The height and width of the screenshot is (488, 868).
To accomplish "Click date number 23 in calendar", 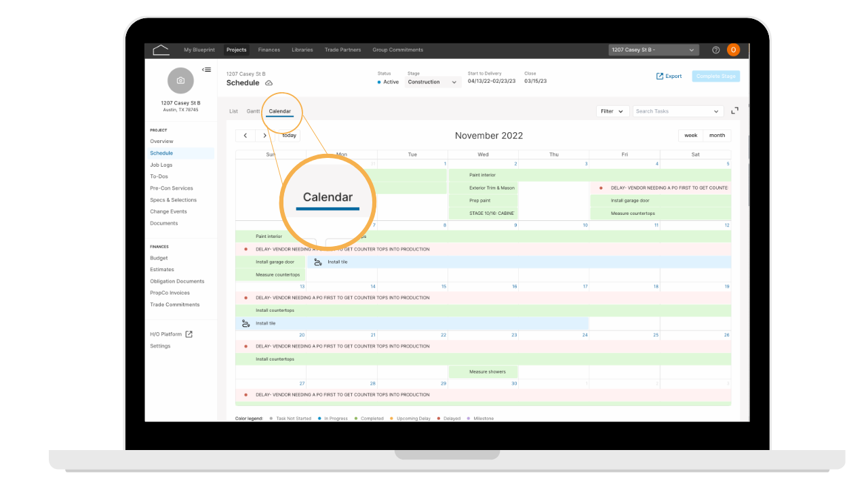I will point(514,335).
